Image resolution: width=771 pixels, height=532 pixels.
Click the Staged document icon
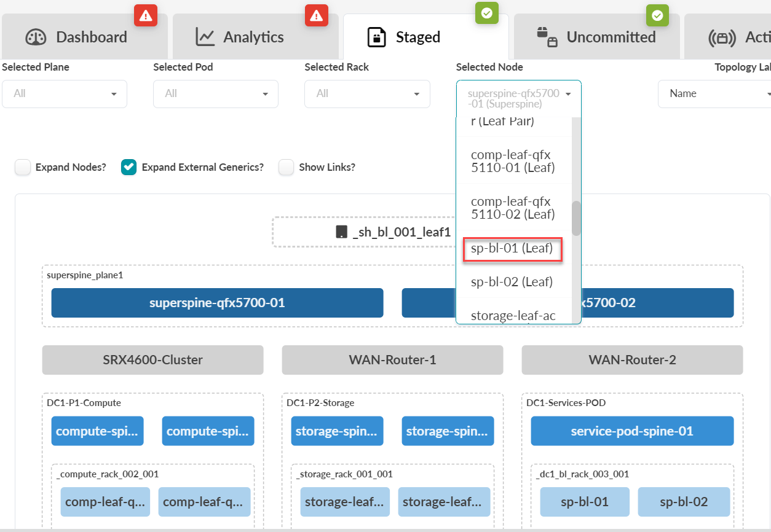click(x=376, y=37)
